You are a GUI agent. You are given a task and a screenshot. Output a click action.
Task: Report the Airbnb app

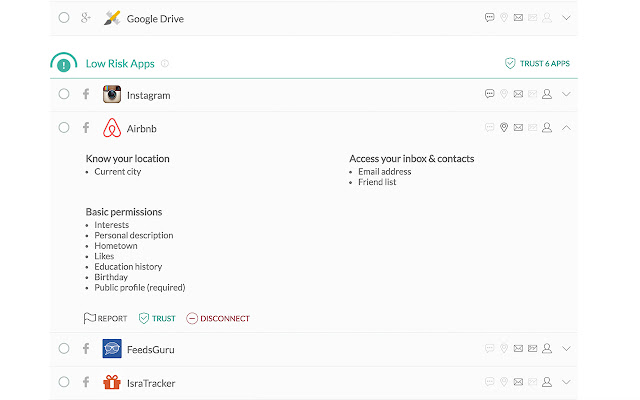coord(106,318)
